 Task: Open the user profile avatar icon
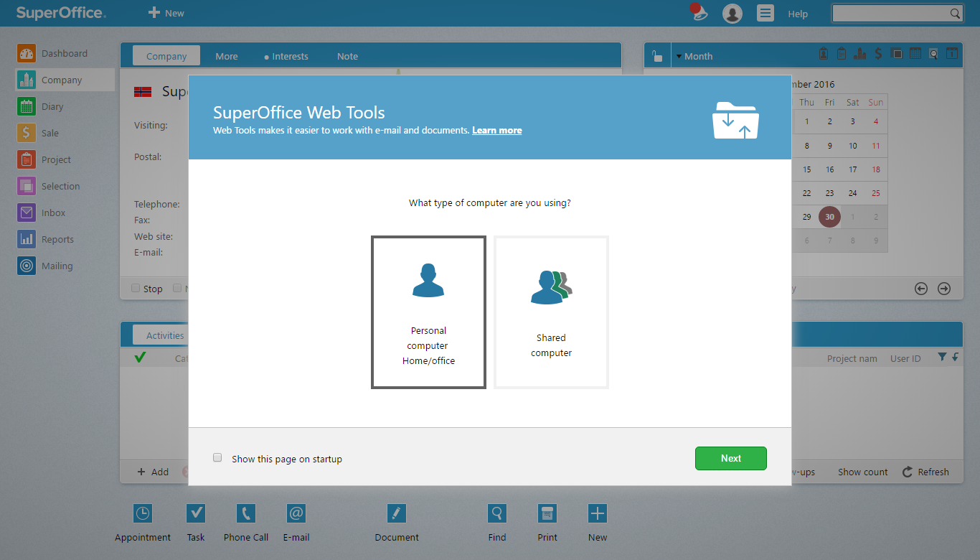click(732, 13)
